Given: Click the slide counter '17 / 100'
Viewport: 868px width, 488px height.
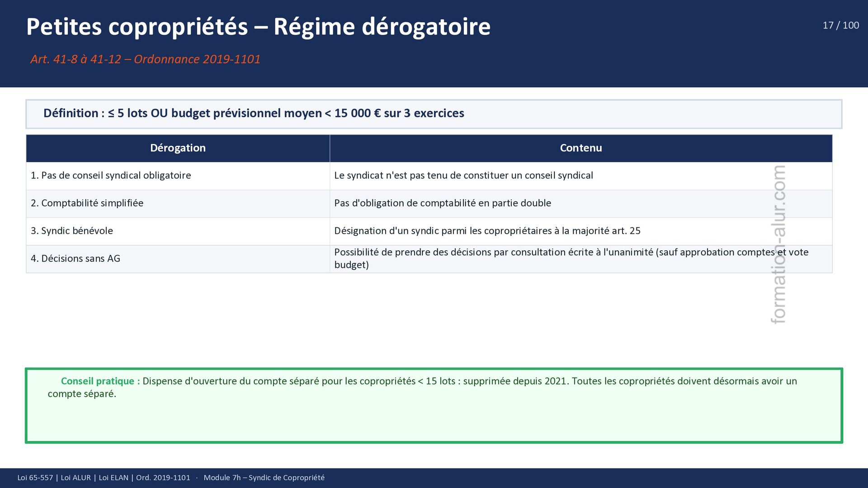Looking at the screenshot, I should tap(840, 26).
